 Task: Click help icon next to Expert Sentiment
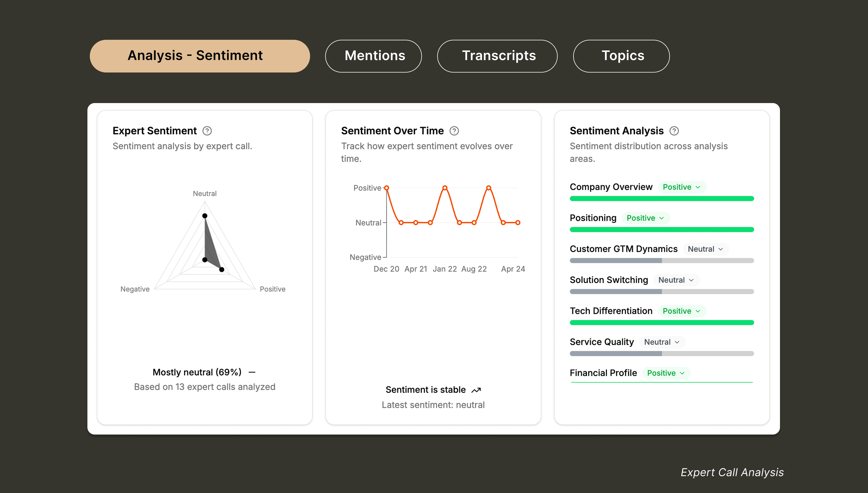click(x=207, y=131)
